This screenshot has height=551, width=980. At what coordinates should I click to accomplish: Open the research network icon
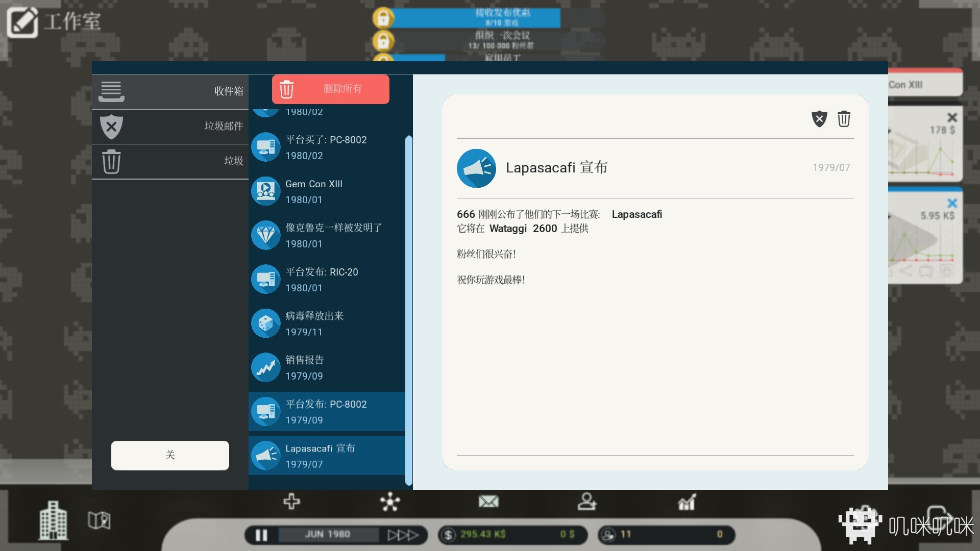pos(390,502)
